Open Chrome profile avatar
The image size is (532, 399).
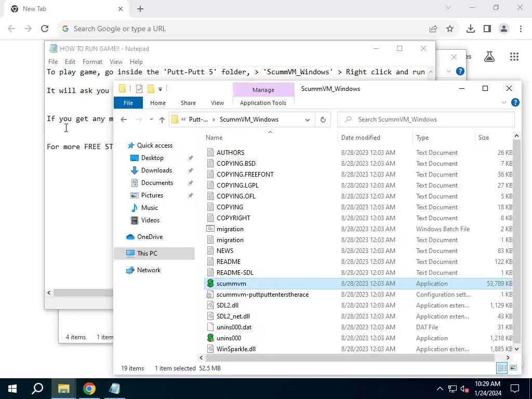tap(504, 29)
